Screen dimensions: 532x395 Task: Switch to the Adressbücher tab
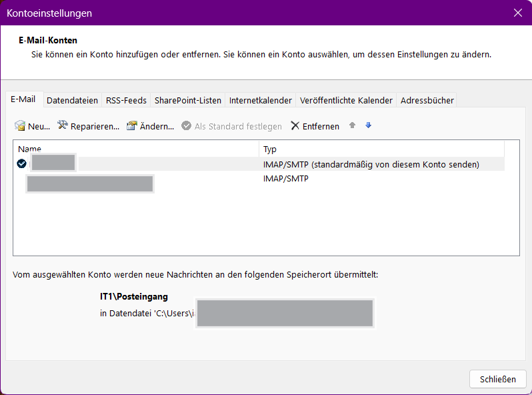(x=427, y=101)
